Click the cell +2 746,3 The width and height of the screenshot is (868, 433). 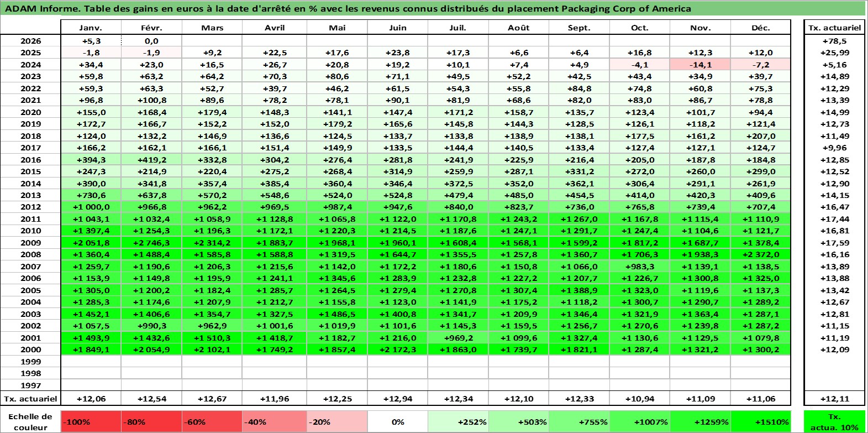click(151, 243)
